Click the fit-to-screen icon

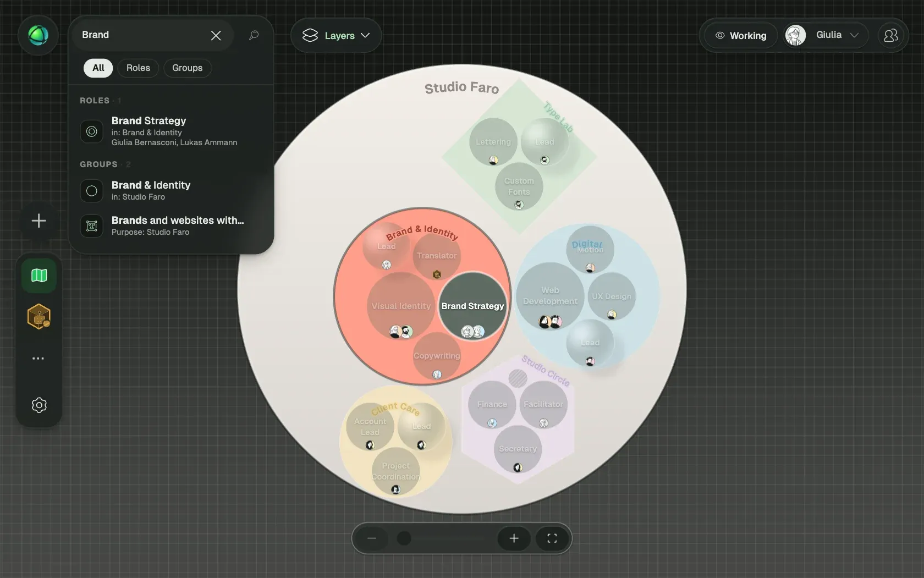coord(552,538)
